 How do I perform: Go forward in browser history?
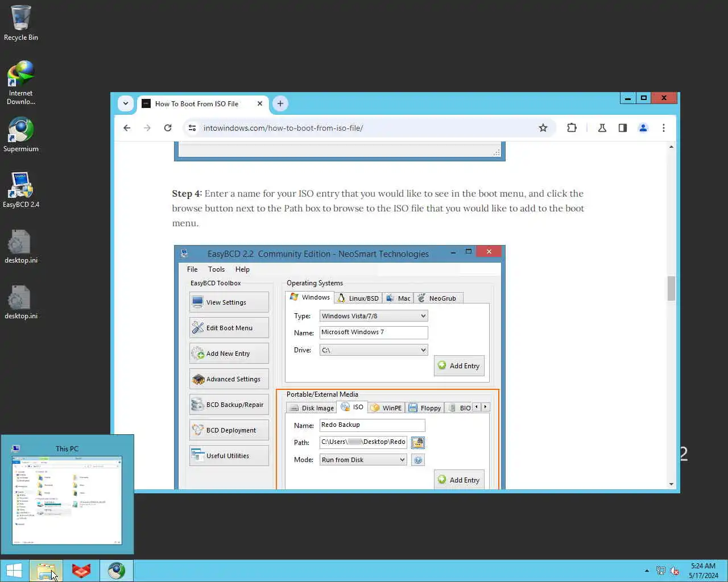(x=147, y=128)
